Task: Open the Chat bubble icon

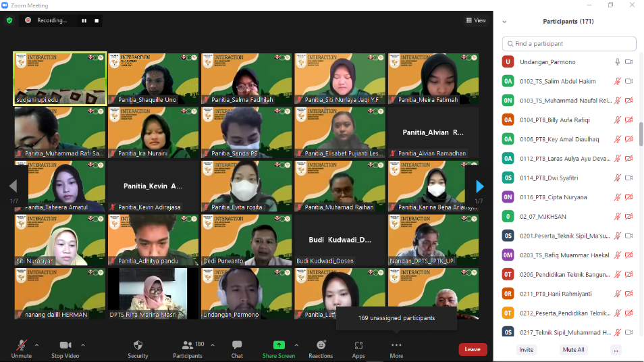Action: click(237, 344)
